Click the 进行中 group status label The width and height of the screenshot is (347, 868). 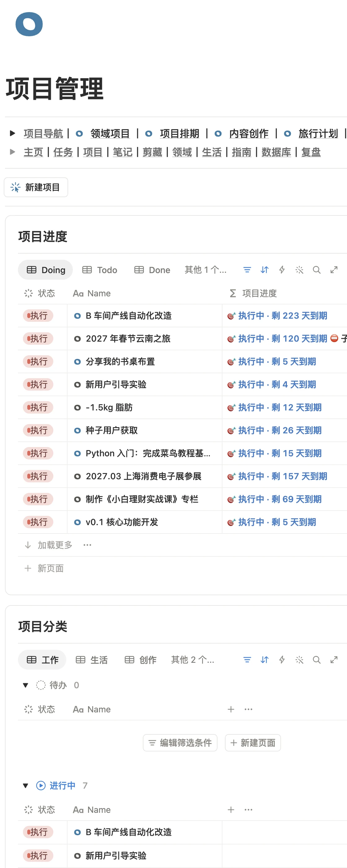tap(56, 786)
